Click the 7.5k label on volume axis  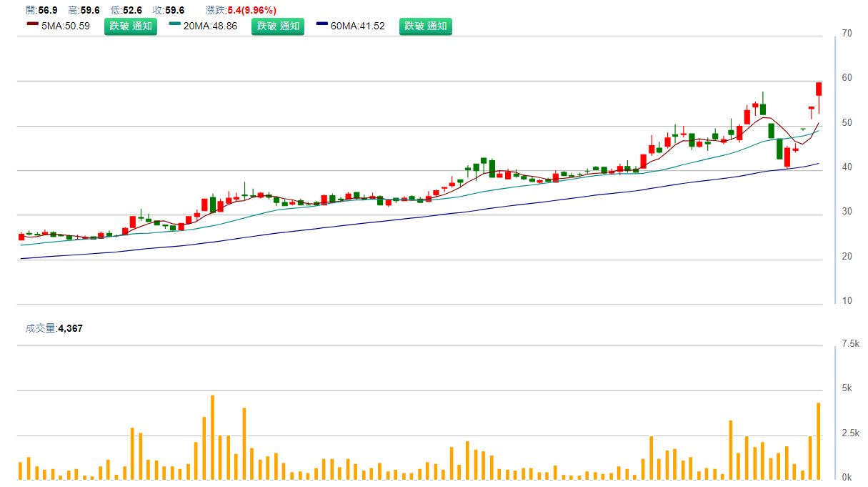point(850,344)
